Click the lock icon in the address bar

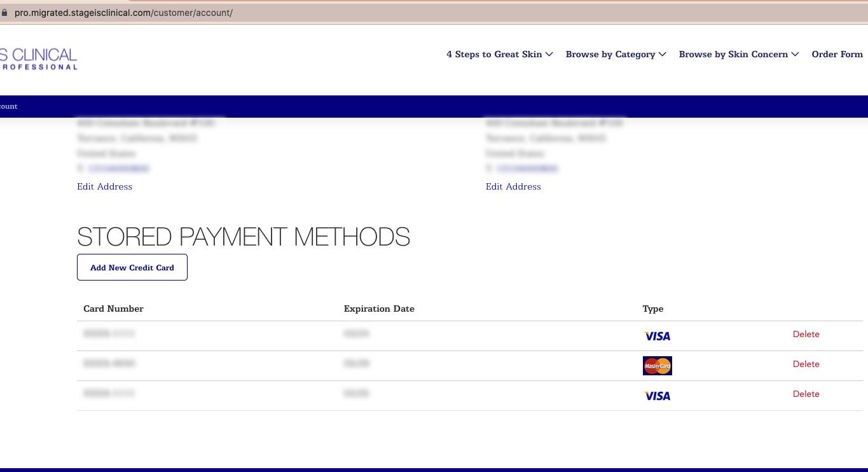pyautogui.click(x=5, y=12)
